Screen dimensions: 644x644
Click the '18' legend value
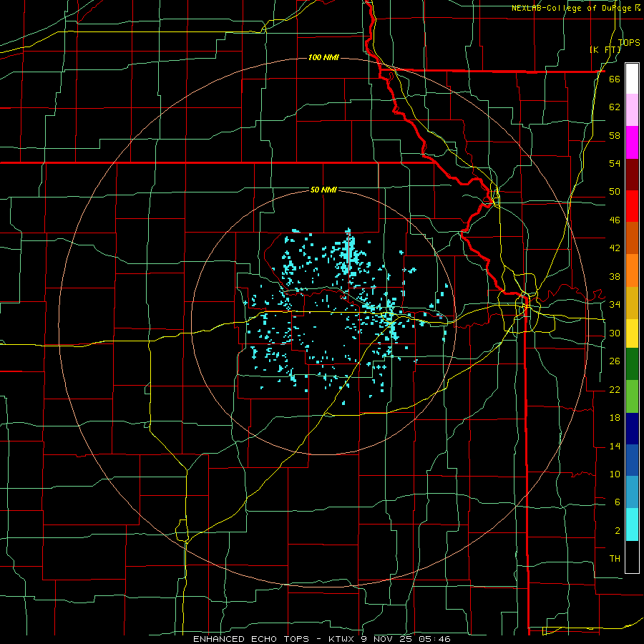[615, 418]
